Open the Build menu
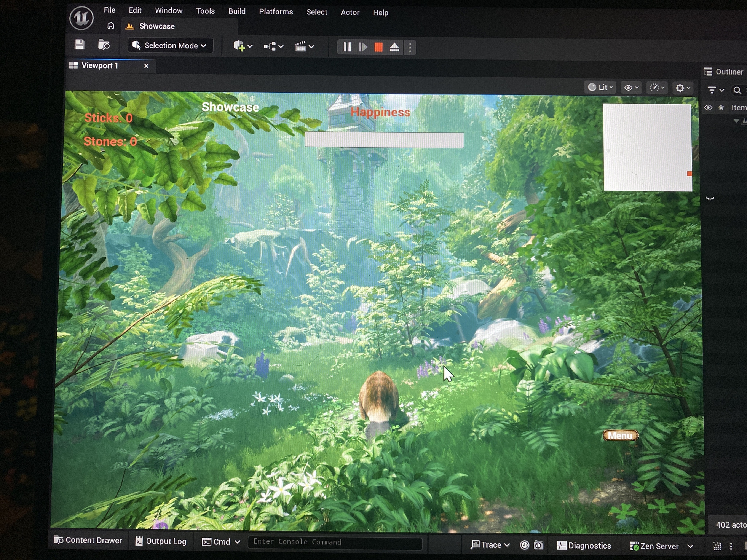Viewport: 747px width, 560px height. point(237,11)
